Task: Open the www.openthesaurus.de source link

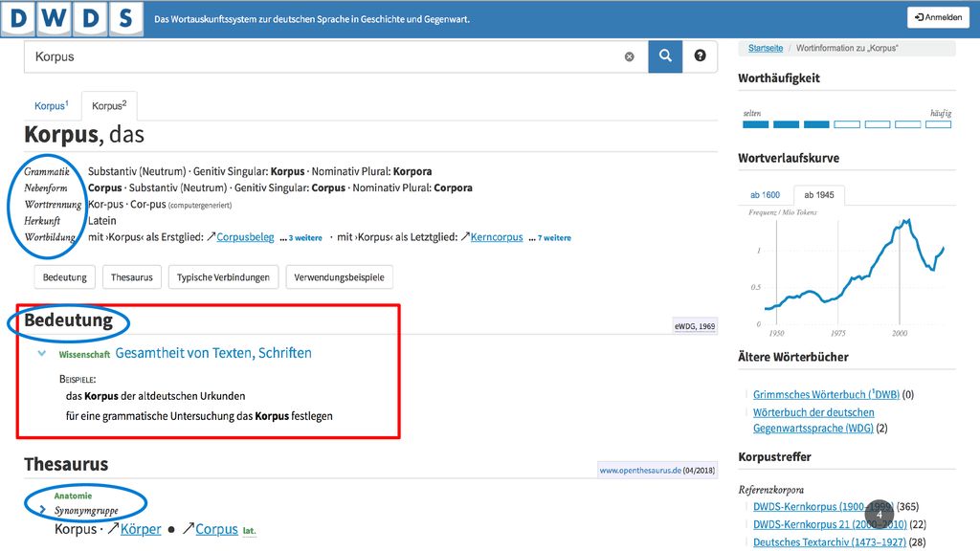Action: tap(640, 471)
